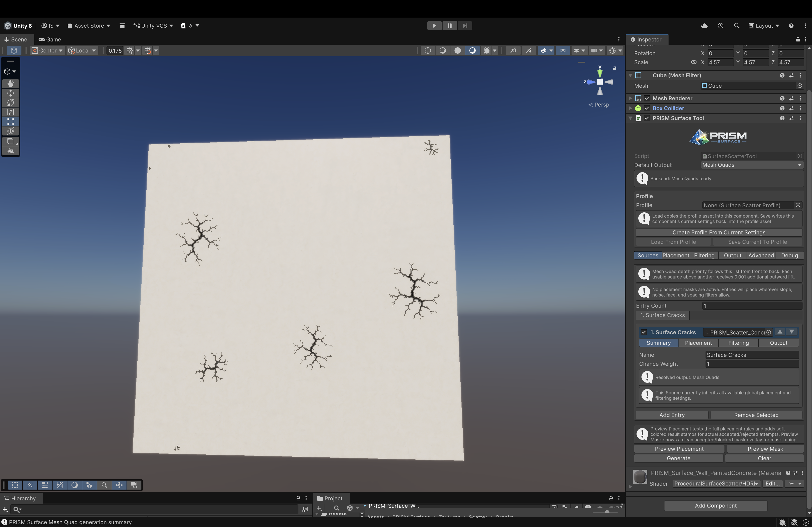Toggle the Mesh Renderer checkbox
812x527 pixels.
[646, 98]
